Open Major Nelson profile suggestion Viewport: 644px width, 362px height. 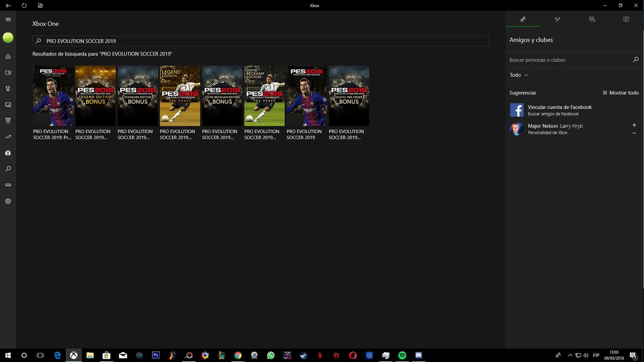[574, 129]
